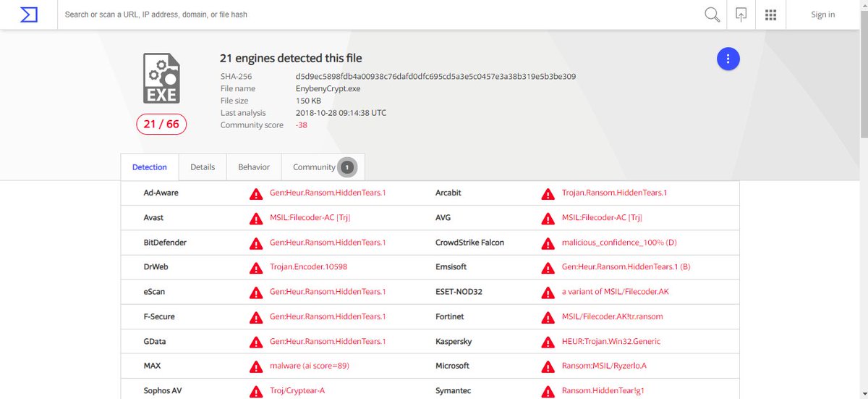868x399 pixels.
Task: Open the Community tab
Action: tap(323, 167)
